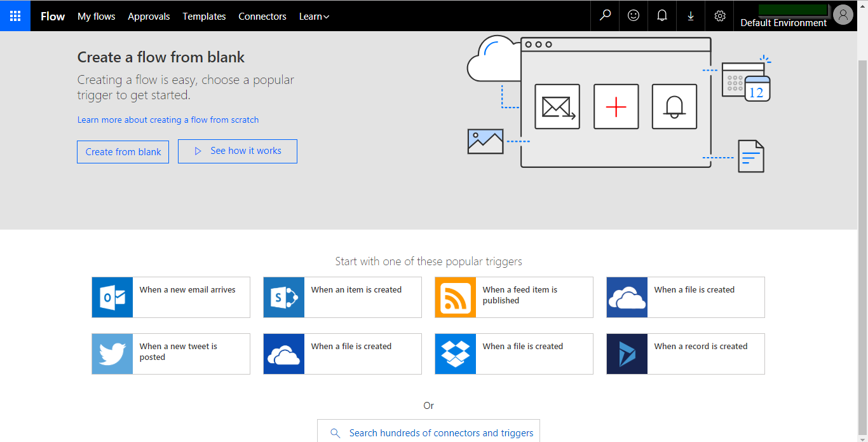
Task: Open the user account avatar
Action: [843, 15]
